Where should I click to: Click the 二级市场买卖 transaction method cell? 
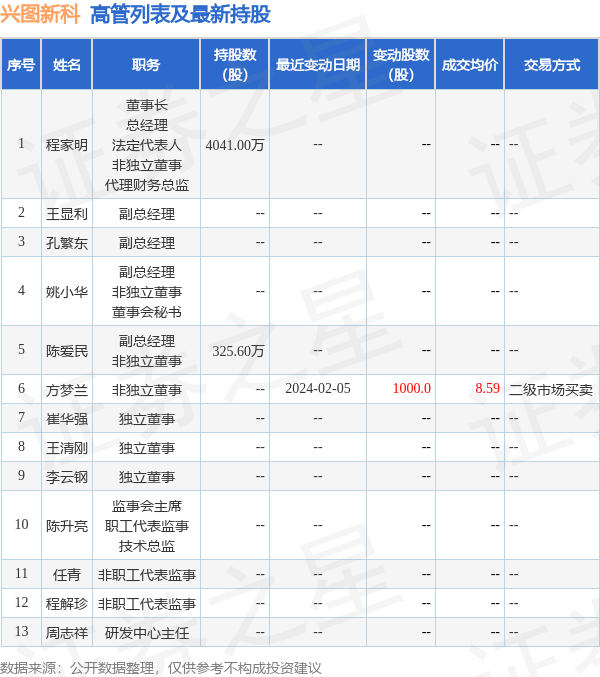point(551,390)
